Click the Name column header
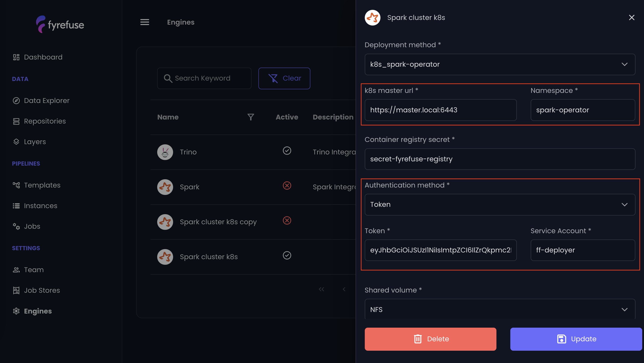Screen dimensions: 644x363 pyautogui.click(x=168, y=117)
